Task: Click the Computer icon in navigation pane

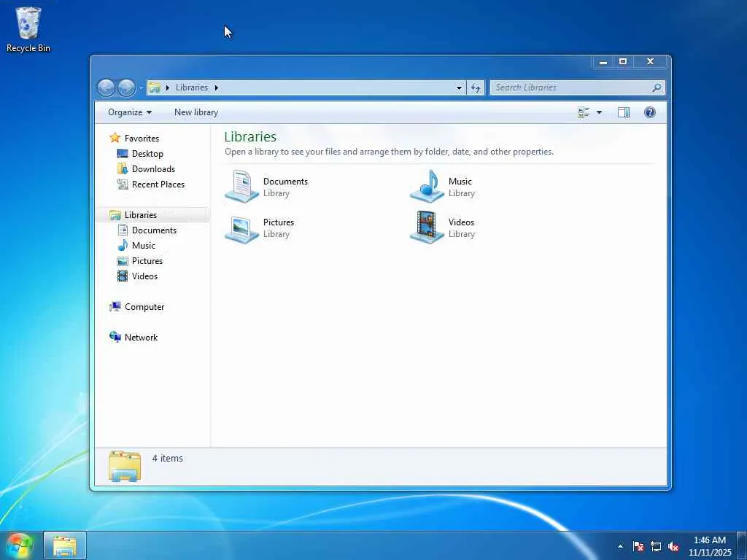Action: coord(115,307)
